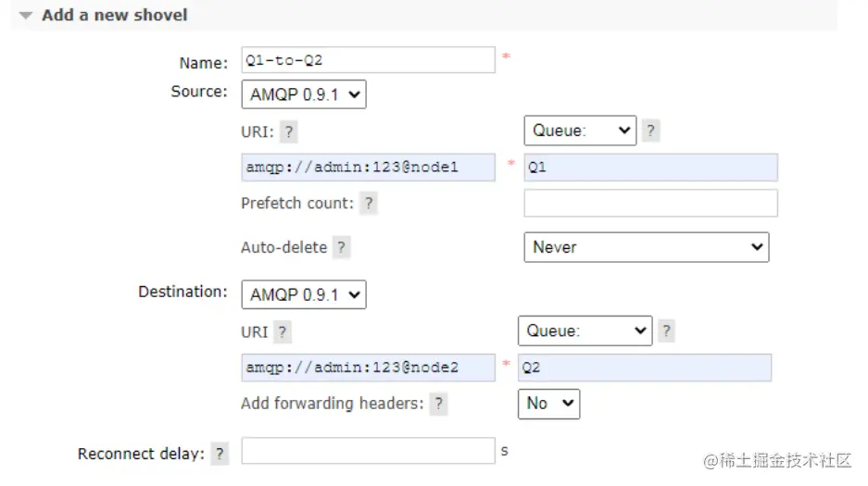This screenshot has width=868, height=486.
Task: Open the Add forwarding headers No dropdown
Action: pos(549,405)
